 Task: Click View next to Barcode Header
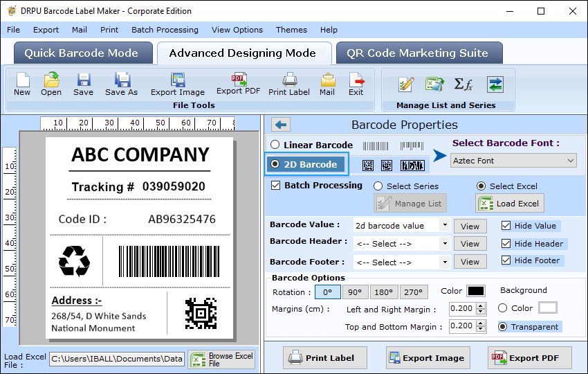pos(470,244)
